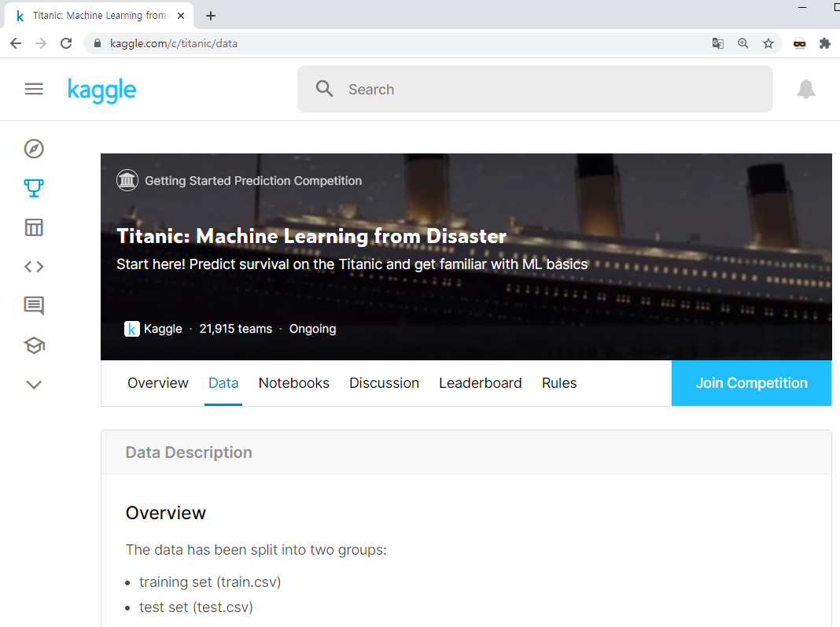The image size is (840, 627).
Task: Open Notebooks via the code brackets icon
Action: (34, 267)
